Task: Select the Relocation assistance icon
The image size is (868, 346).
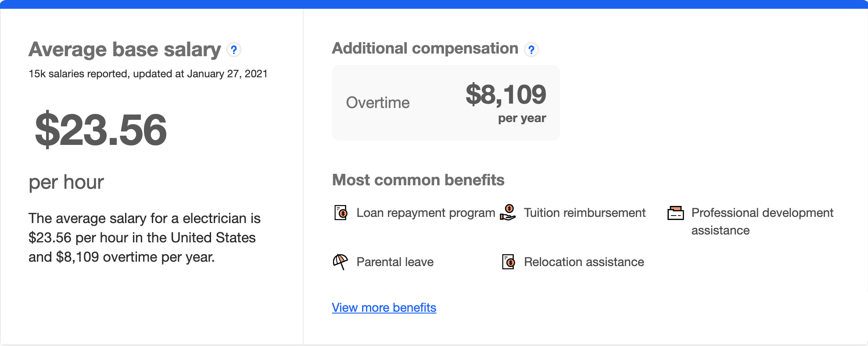Action: 508,262
